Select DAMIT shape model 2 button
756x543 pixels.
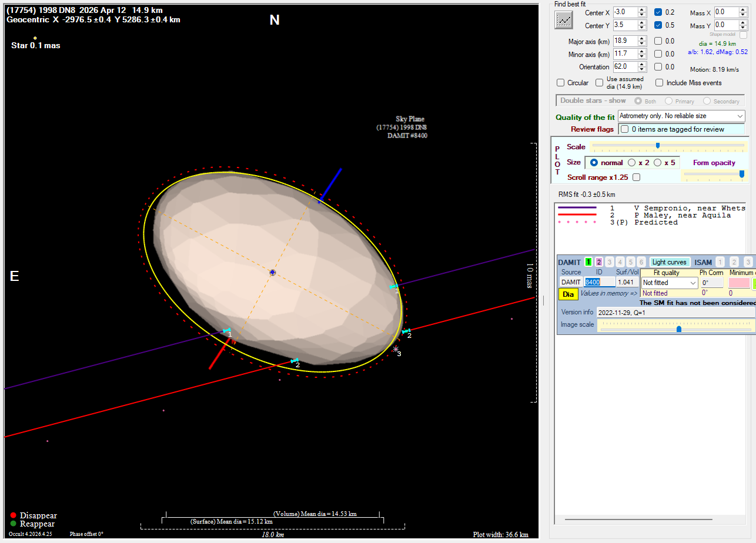(599, 262)
